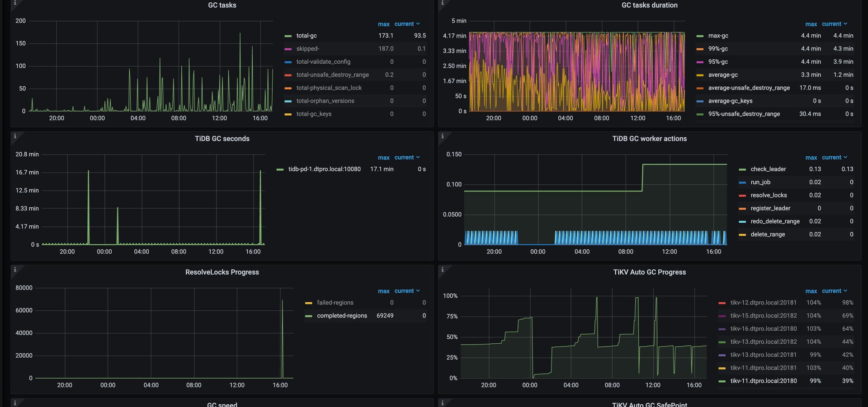Open current sort dropdown in GC tasks duration
The height and width of the screenshot is (407, 868).
coord(835,24)
